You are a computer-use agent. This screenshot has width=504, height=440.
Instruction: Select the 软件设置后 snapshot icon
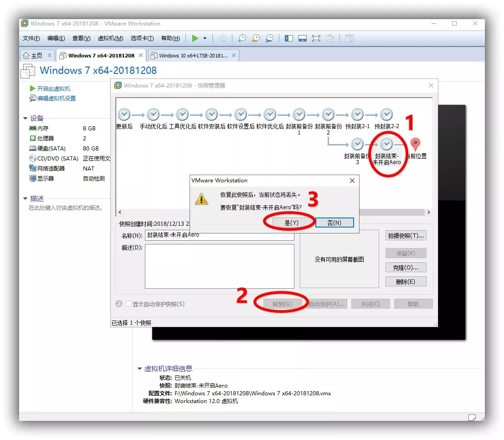coord(241,114)
